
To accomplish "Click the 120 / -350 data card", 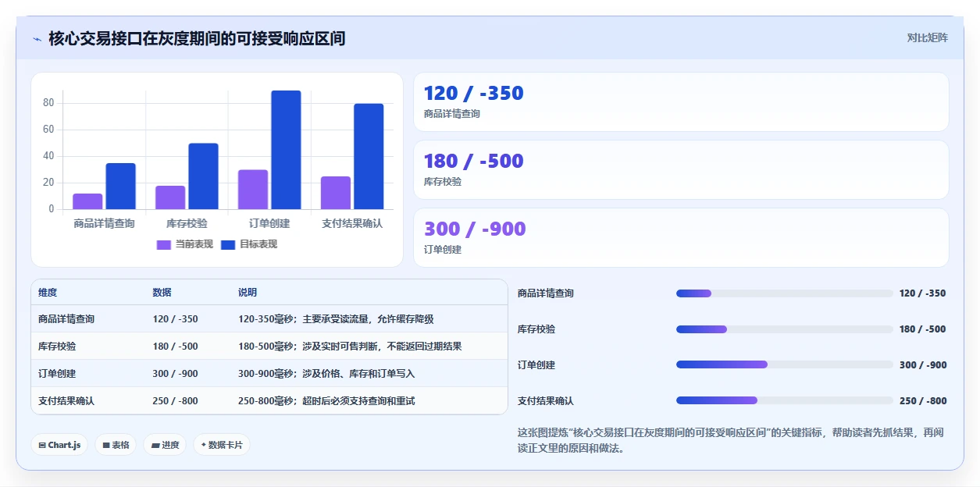I will (x=681, y=102).
